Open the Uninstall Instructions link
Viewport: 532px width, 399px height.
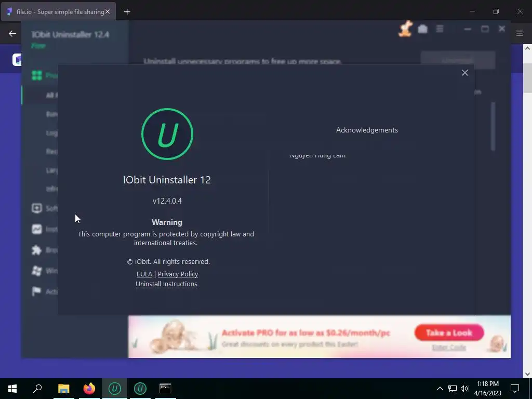point(166,284)
